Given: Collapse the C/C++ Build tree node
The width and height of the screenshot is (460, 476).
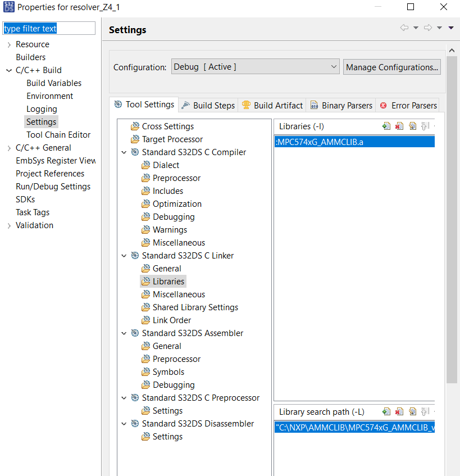Looking at the screenshot, I should [x=9, y=70].
